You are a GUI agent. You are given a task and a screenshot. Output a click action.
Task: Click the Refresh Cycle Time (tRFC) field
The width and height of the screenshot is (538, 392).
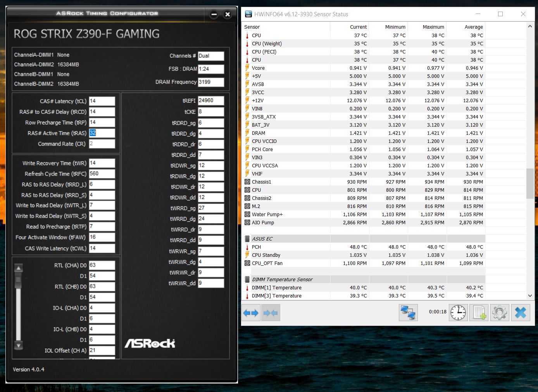(x=102, y=174)
